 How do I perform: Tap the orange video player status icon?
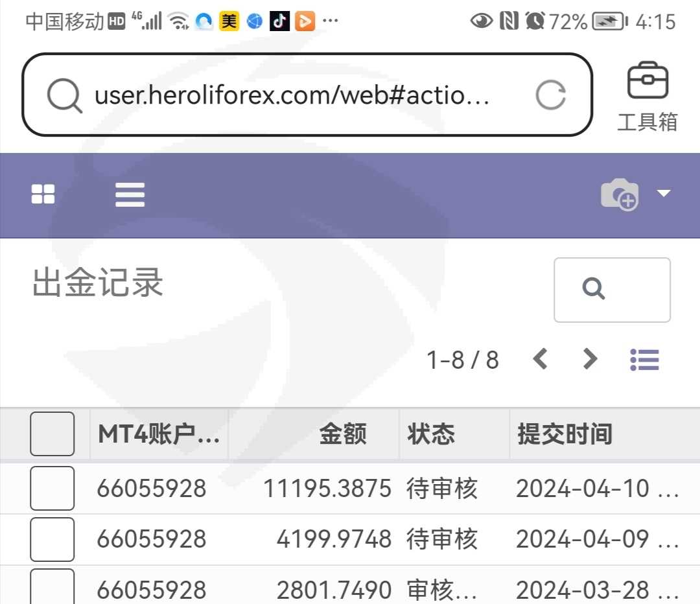click(x=305, y=21)
